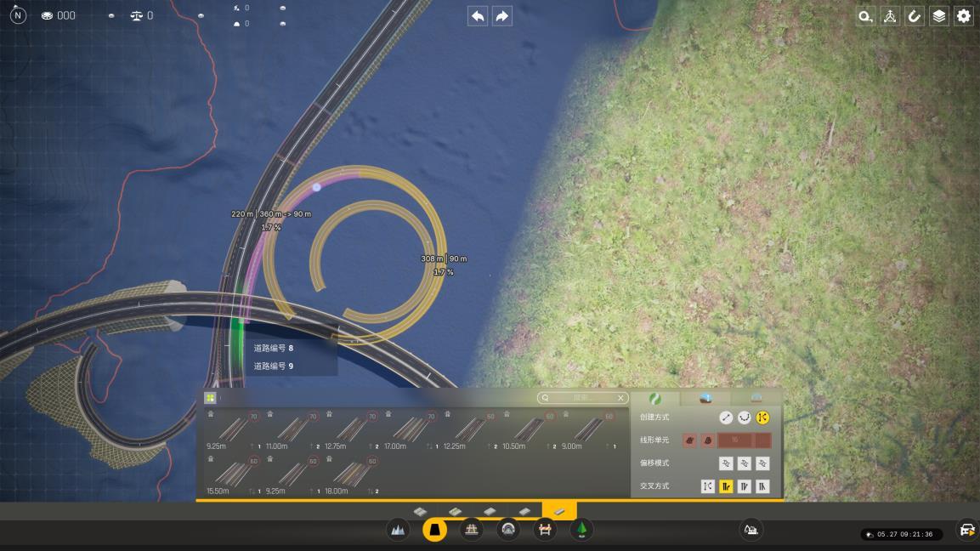This screenshot has width=980, height=551.
Task: Select the third road category sub-tab
Action: [x=490, y=512]
